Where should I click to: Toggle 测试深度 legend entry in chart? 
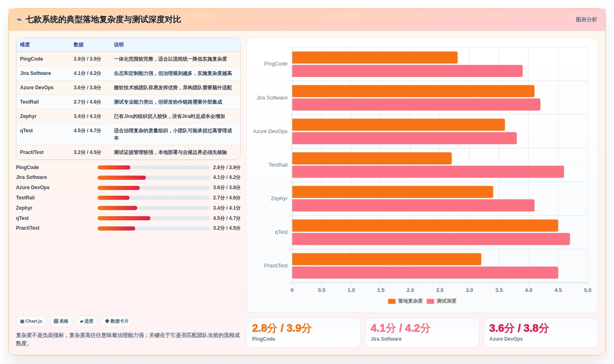pyautogui.click(x=441, y=301)
